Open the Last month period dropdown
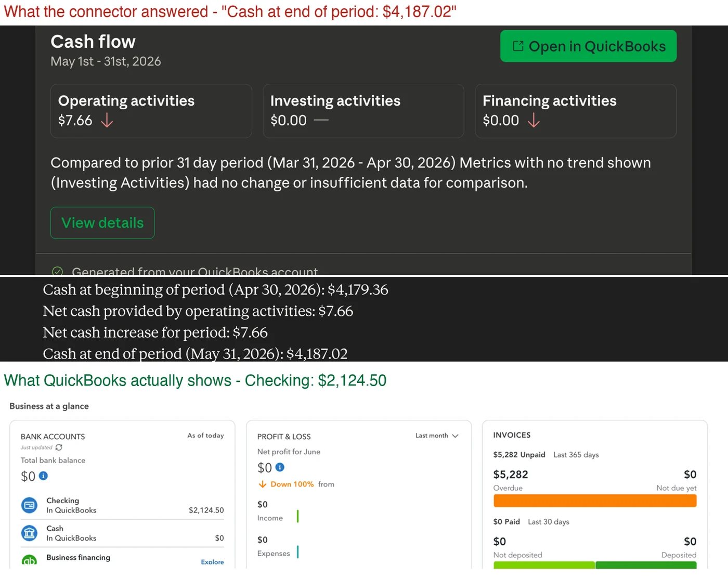 437,436
